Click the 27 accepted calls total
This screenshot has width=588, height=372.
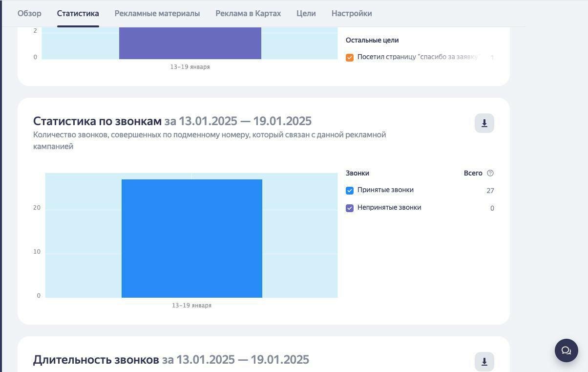pyautogui.click(x=490, y=191)
